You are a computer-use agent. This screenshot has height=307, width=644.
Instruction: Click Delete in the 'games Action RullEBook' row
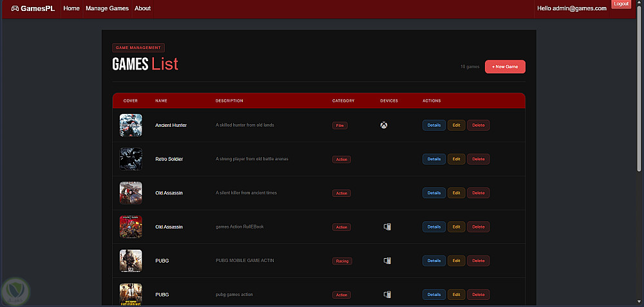point(478,227)
